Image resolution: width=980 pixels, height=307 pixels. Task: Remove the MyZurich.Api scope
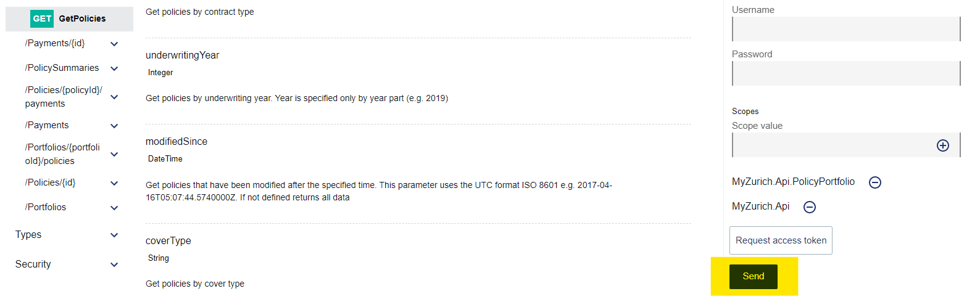[x=810, y=207]
